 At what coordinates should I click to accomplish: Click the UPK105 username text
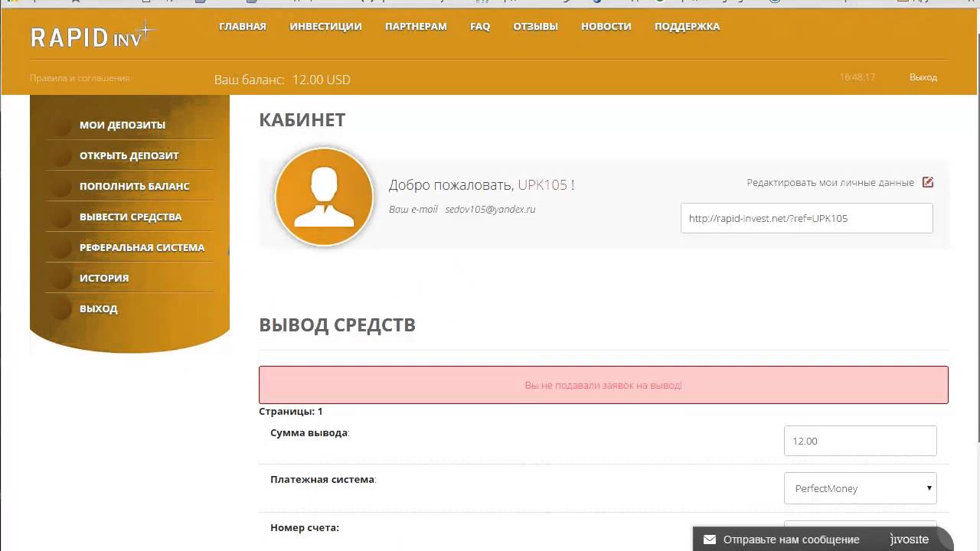pyautogui.click(x=542, y=184)
